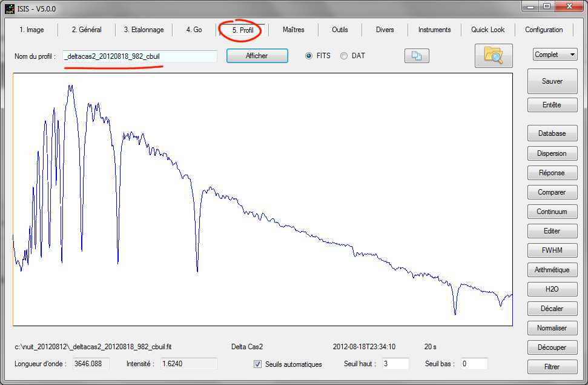
Task: Click the Afficher button
Action: (x=257, y=56)
